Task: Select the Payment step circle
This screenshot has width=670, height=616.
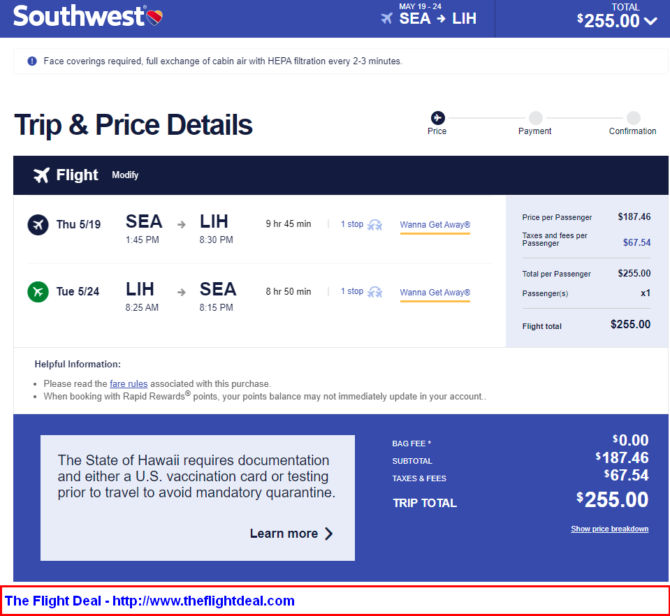Action: tap(535, 117)
